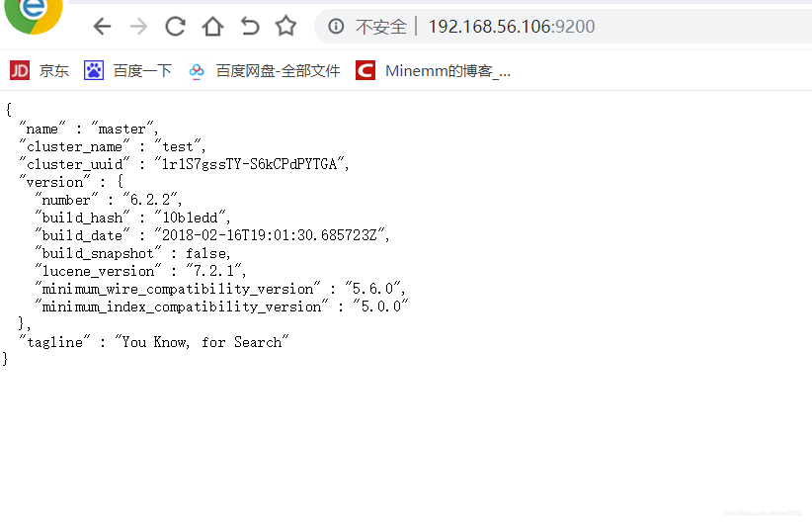
Task: Click the Baidu paw bookmark icon
Action: pyautogui.click(x=94, y=70)
